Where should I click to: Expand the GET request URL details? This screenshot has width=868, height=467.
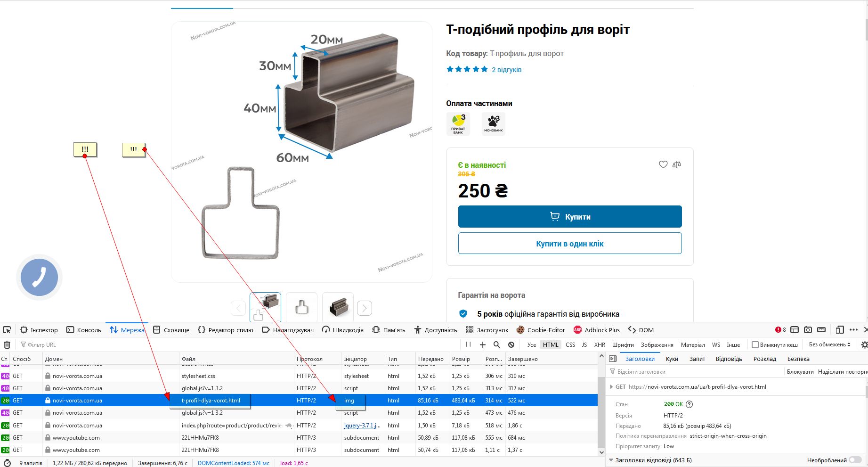click(611, 387)
